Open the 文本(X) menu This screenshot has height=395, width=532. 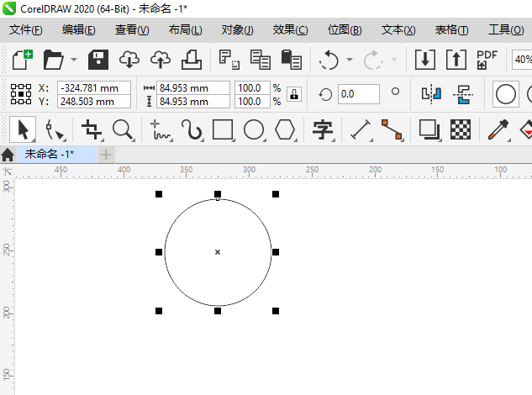click(398, 30)
